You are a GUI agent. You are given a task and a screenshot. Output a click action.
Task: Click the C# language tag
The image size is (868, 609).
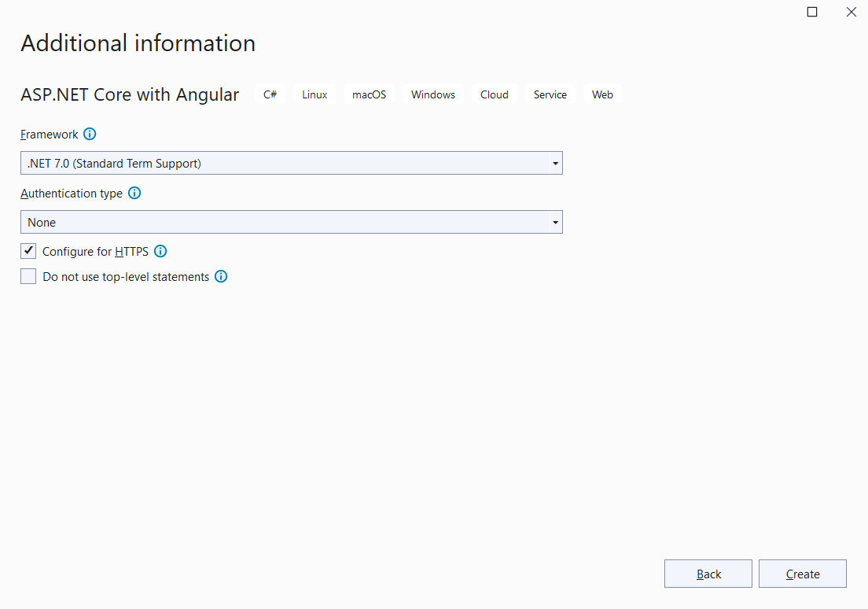tap(270, 94)
